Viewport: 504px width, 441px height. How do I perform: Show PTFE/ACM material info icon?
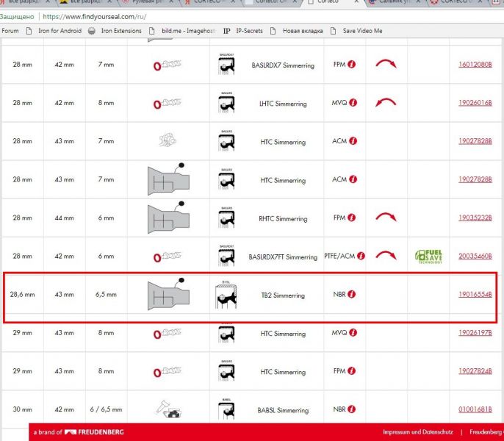[361, 256]
